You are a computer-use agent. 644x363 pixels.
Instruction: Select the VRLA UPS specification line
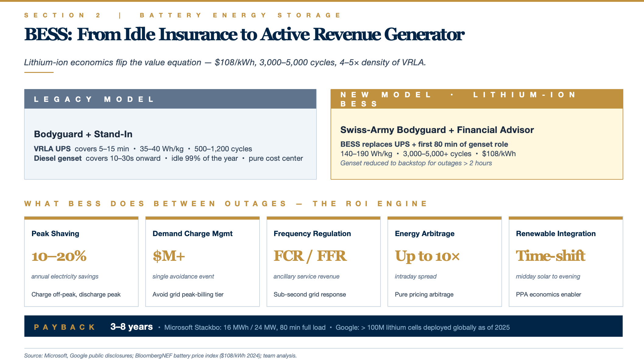pos(143,149)
